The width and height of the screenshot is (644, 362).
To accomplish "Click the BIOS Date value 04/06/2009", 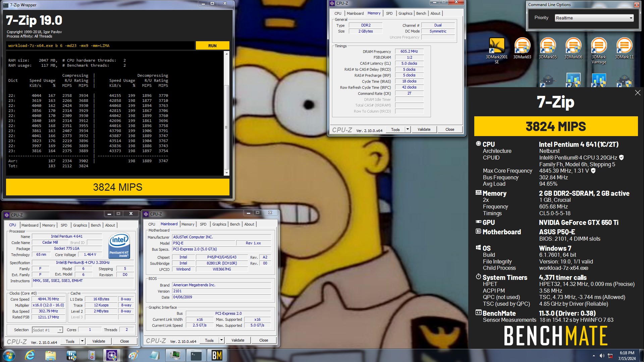I will tap(221, 297).
